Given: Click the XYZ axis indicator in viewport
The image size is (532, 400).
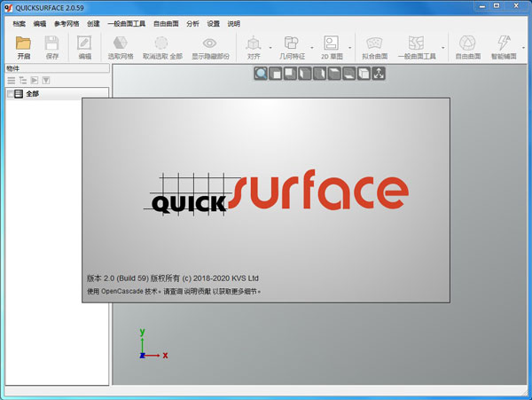Looking at the screenshot, I should (x=153, y=344).
